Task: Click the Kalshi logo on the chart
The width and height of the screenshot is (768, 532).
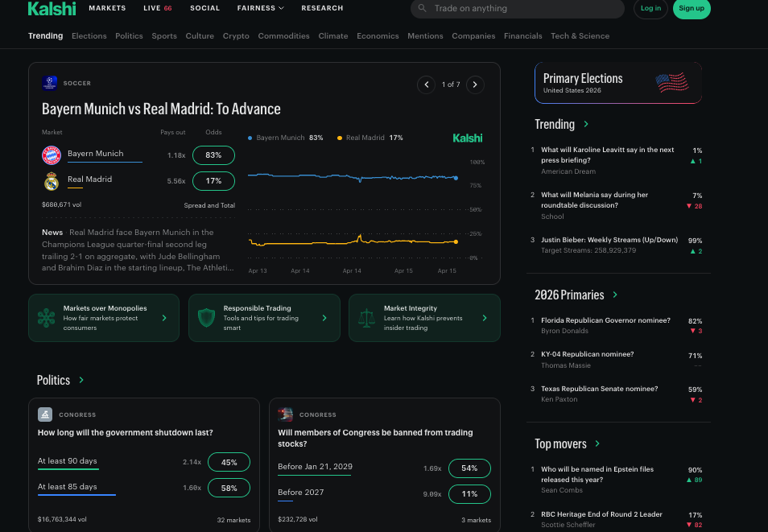Action: coord(467,138)
